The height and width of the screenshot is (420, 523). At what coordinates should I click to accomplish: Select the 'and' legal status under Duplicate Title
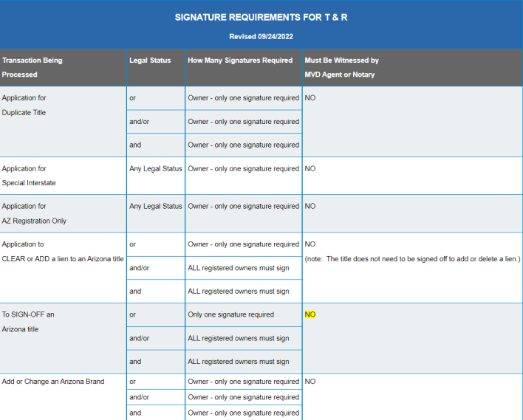click(x=156, y=145)
